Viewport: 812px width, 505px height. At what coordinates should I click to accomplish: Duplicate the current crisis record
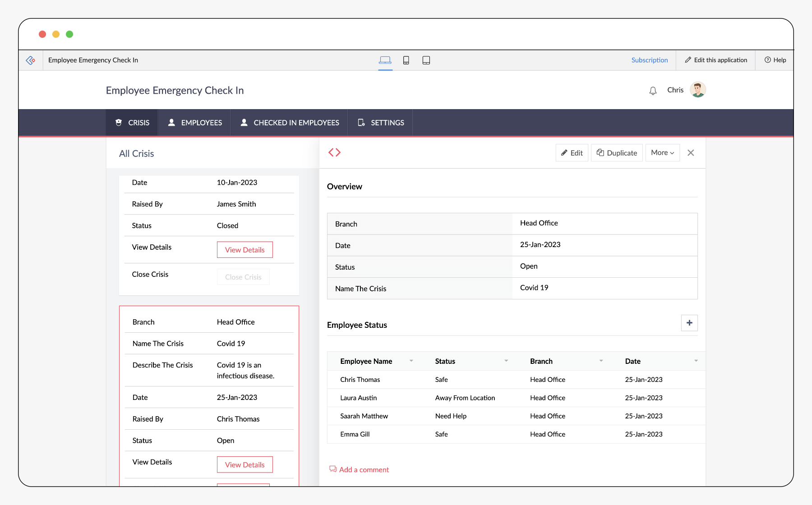click(x=617, y=153)
